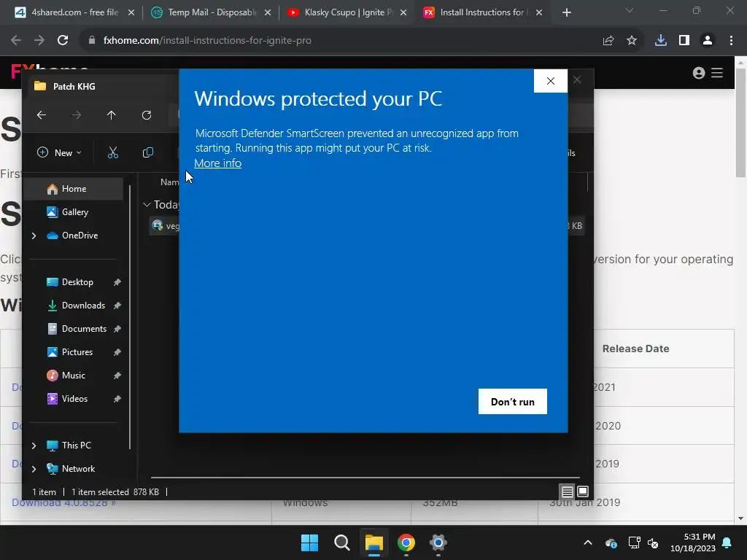Open Gallery in the navigation pane
The image size is (747, 560).
75,212
